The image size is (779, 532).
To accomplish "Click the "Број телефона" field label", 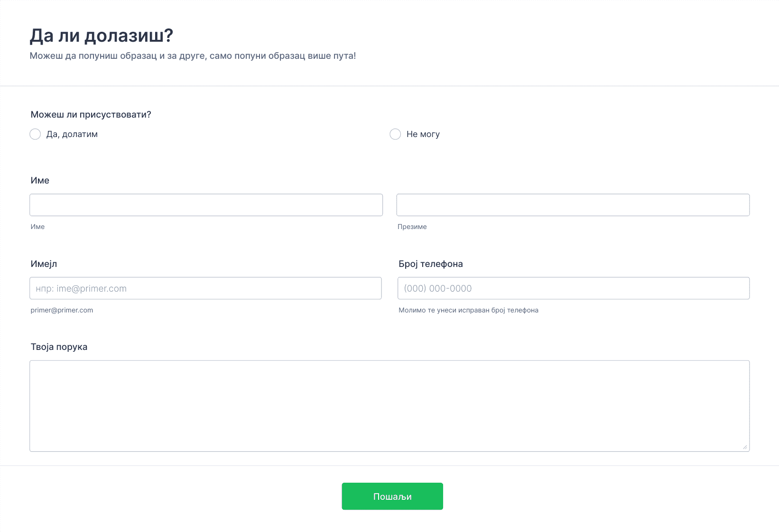I will coord(431,264).
